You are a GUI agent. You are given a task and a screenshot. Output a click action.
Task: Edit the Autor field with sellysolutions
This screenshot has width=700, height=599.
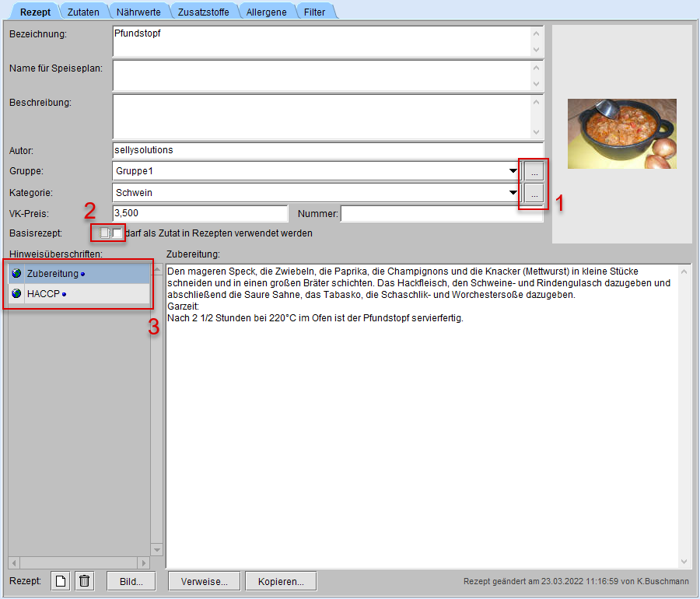327,150
